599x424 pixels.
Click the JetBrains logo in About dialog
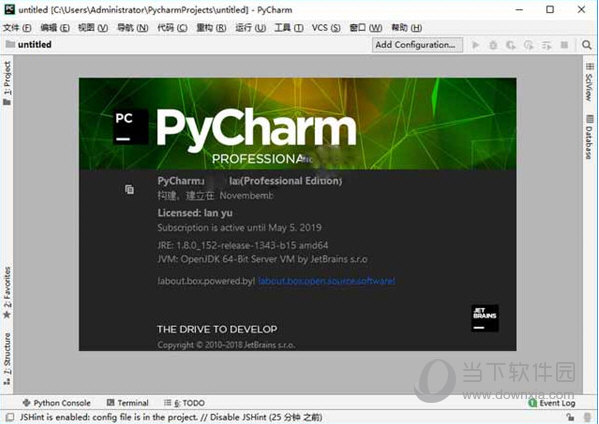point(485,318)
